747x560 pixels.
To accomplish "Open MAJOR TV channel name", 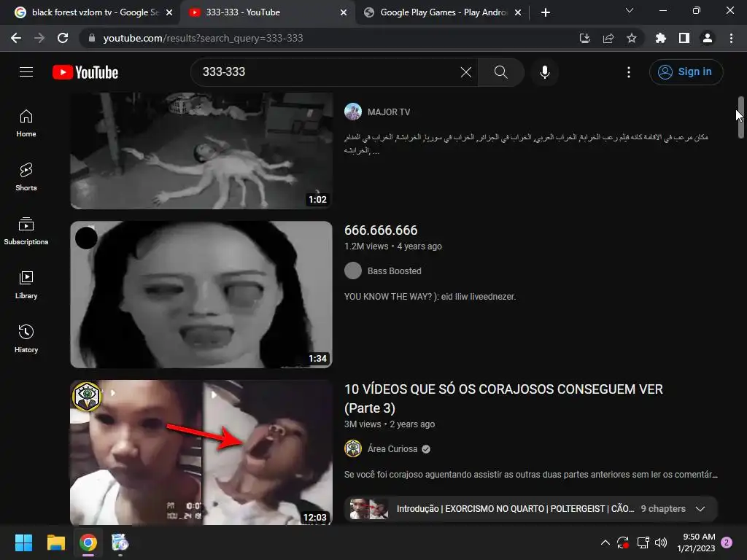I will [x=389, y=112].
